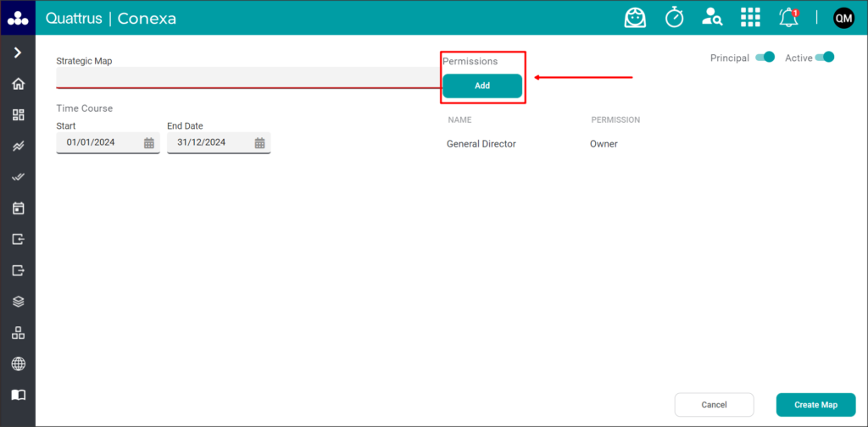Open the person search icon in header
Image resolution: width=868 pixels, height=427 pixels.
[x=711, y=18]
